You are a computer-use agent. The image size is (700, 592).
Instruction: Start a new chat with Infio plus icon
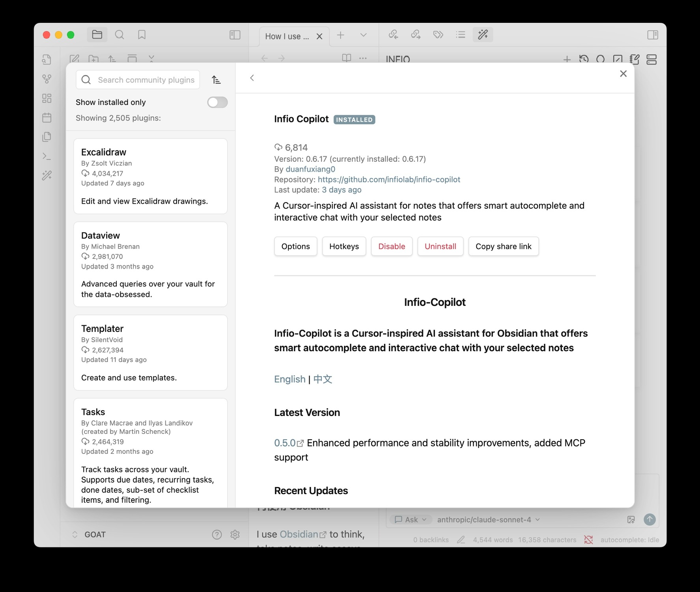pos(567,59)
